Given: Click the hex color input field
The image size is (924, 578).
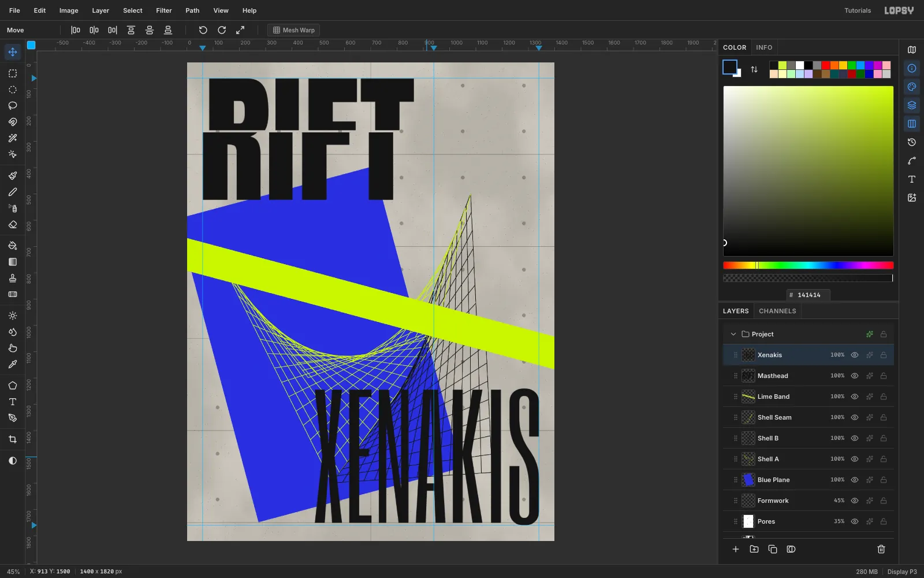Looking at the screenshot, I should pyautogui.click(x=808, y=295).
